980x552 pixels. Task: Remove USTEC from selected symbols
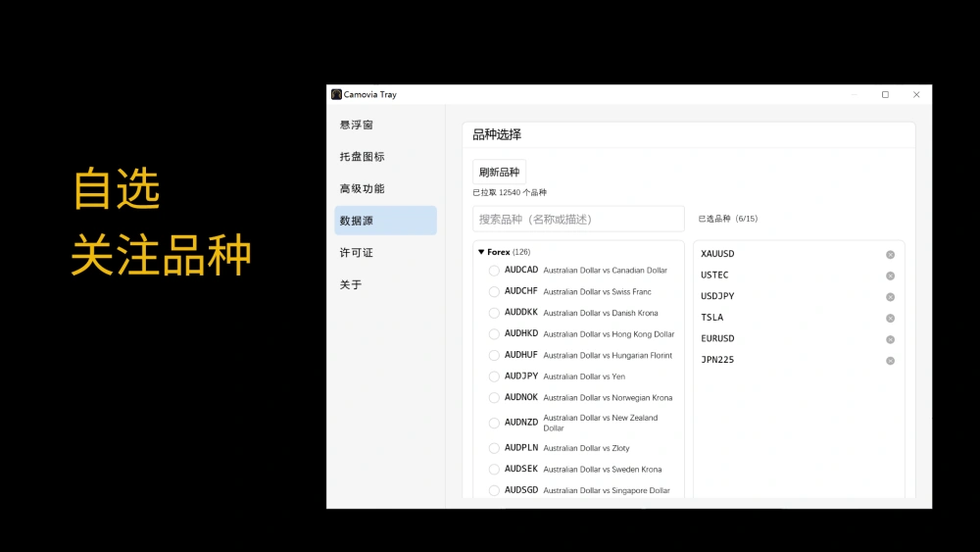click(x=890, y=276)
